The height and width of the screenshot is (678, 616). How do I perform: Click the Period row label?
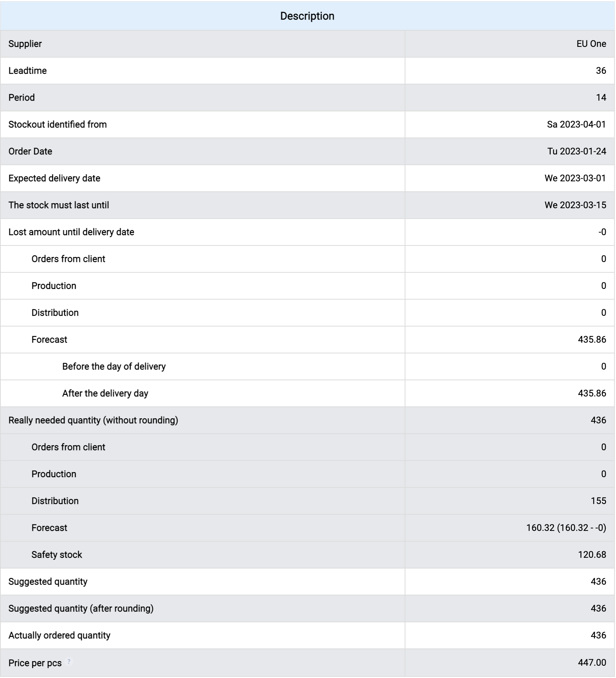(x=22, y=98)
